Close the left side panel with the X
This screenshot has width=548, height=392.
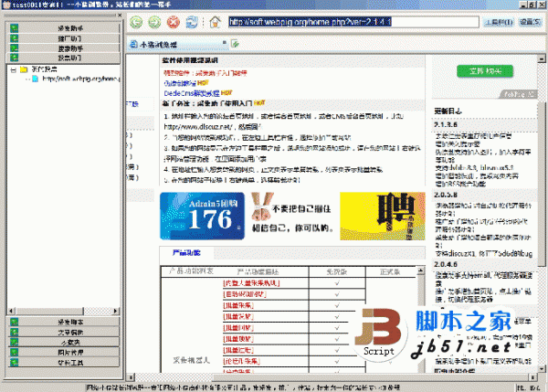coord(120,16)
